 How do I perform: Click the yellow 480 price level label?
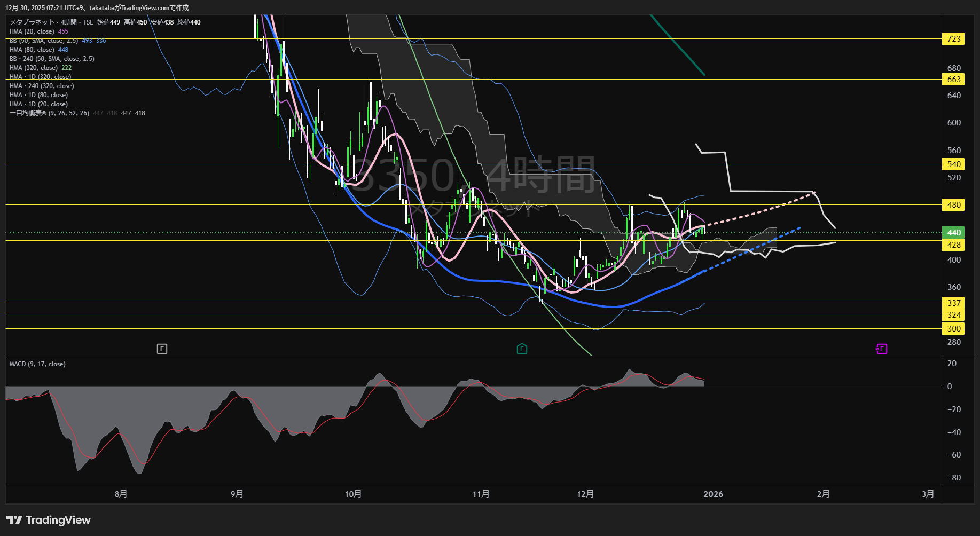(953, 205)
